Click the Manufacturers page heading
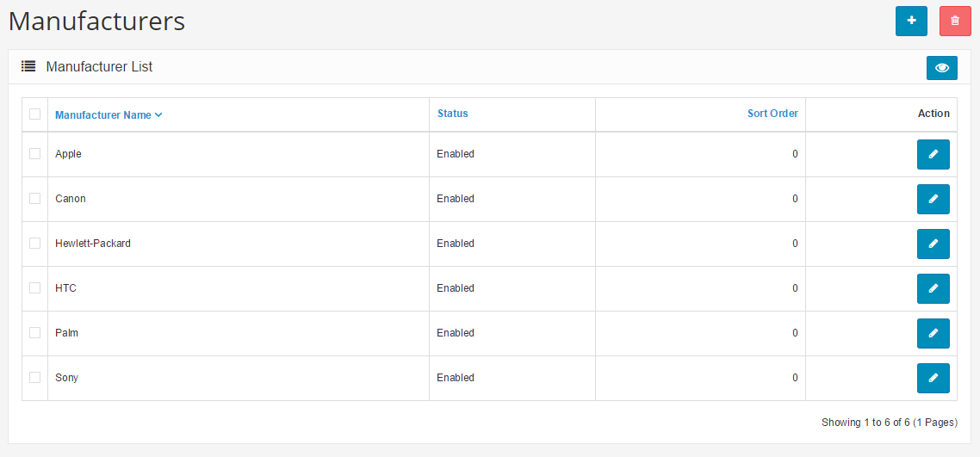Screen dimensions: 980x457 (x=96, y=22)
